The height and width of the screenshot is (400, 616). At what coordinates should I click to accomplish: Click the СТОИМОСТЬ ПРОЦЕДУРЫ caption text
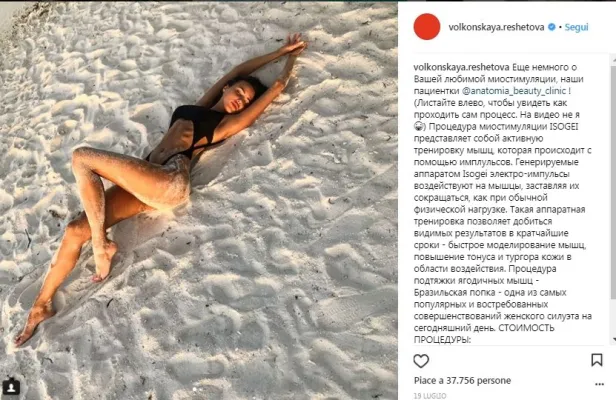[x=484, y=334]
